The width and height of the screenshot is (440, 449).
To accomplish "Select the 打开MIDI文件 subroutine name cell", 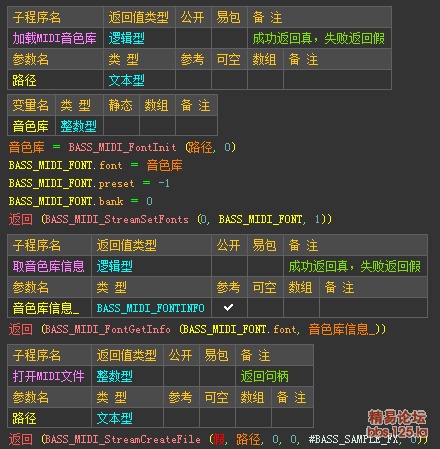I will [x=49, y=376].
